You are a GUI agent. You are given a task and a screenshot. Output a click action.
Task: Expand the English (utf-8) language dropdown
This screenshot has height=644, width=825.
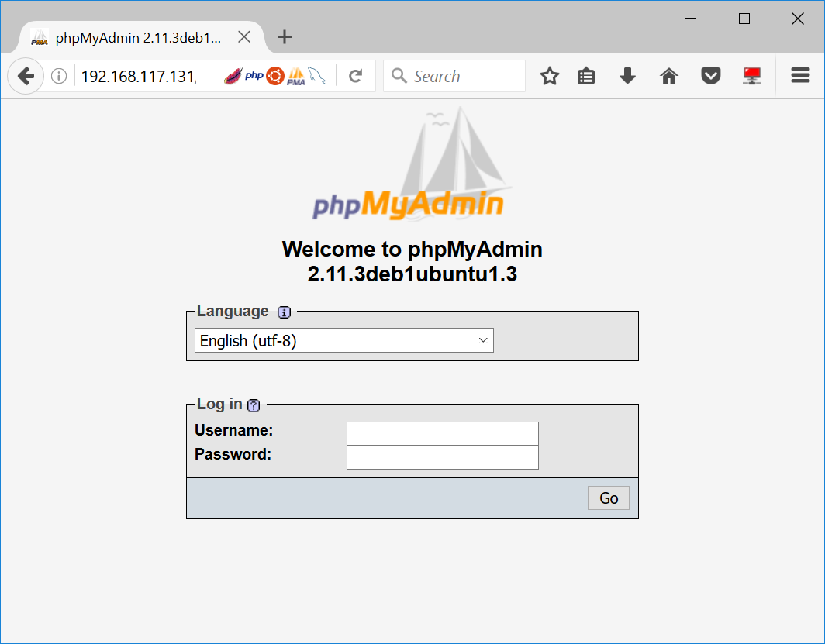(x=344, y=341)
